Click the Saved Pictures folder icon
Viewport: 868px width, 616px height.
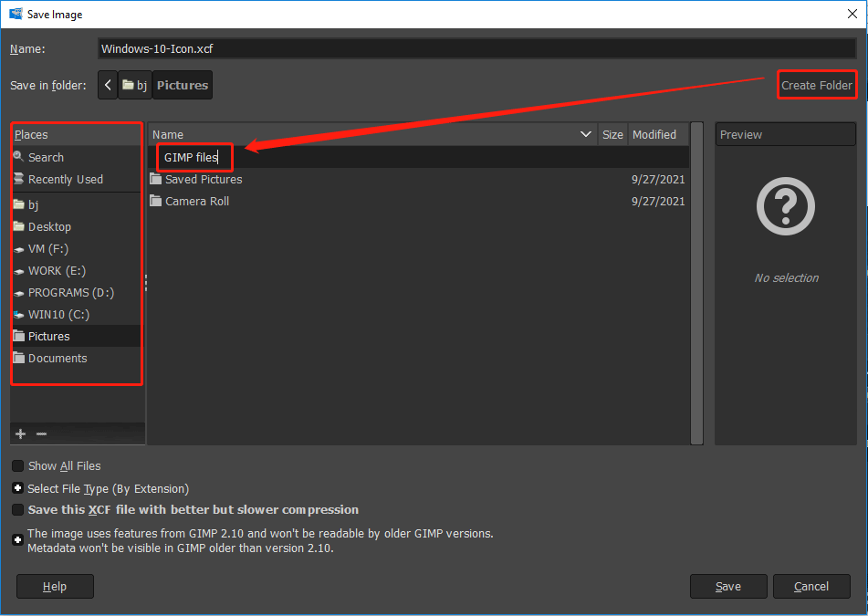[x=155, y=180]
